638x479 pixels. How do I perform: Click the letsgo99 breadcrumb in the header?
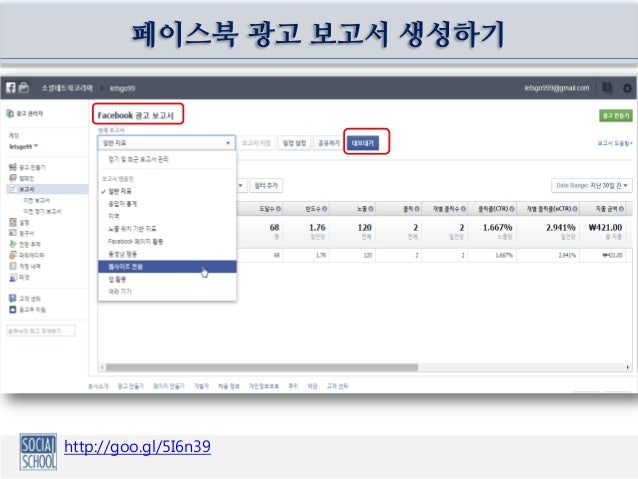[122, 88]
